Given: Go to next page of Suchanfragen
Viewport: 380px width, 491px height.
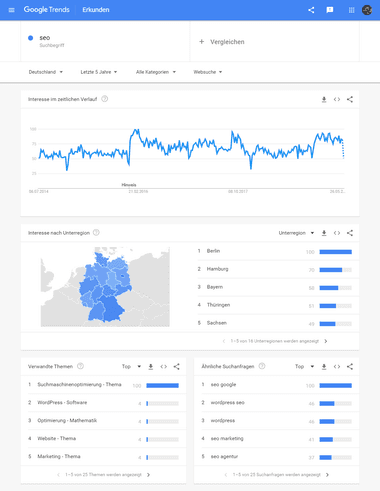Looking at the screenshot, I should [x=327, y=475].
